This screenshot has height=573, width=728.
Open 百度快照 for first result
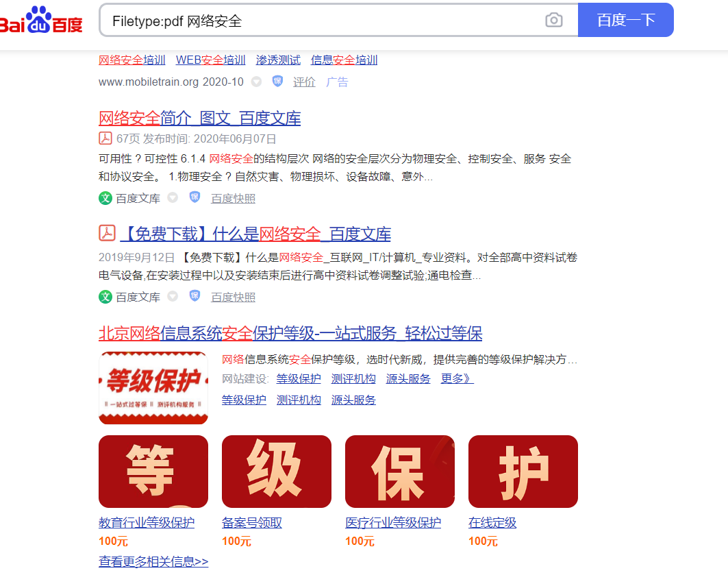click(233, 199)
